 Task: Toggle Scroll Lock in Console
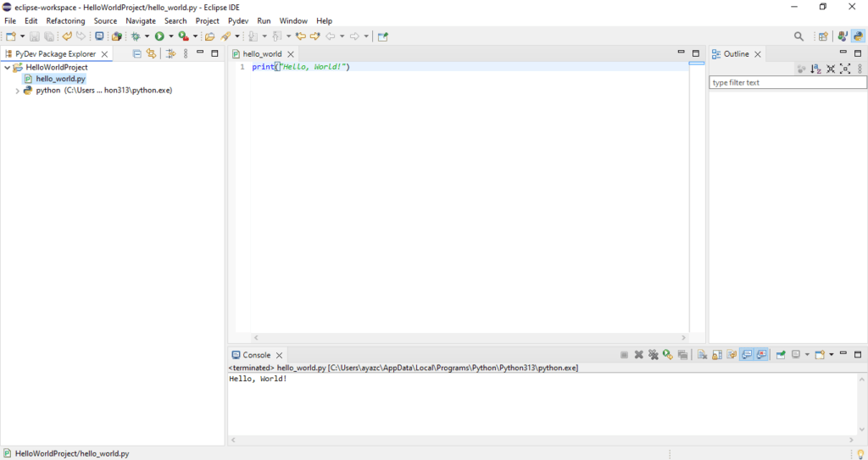[717, 355]
